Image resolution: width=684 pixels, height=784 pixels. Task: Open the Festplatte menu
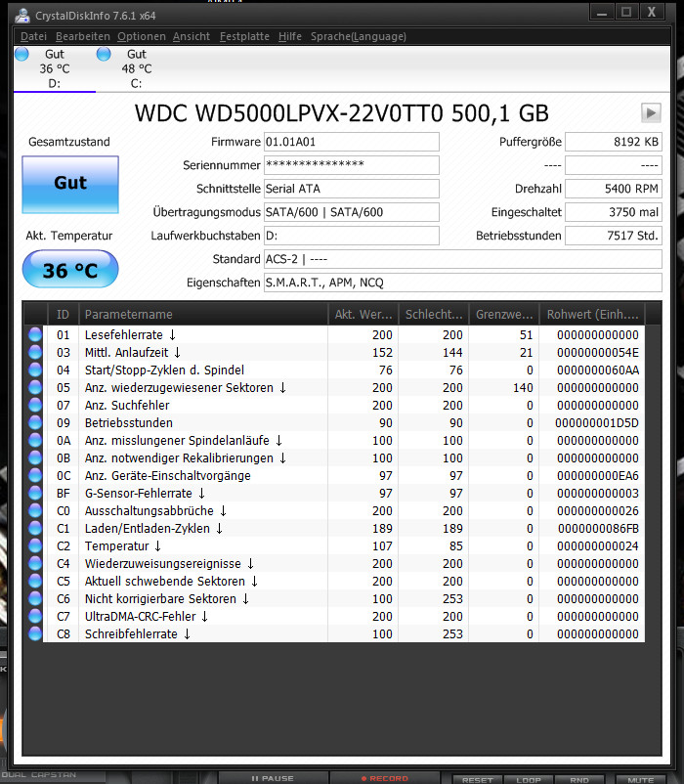tap(244, 36)
